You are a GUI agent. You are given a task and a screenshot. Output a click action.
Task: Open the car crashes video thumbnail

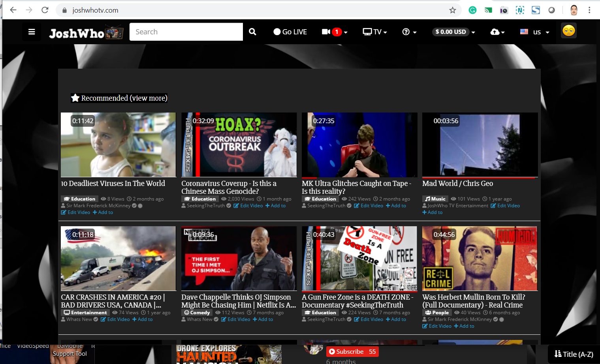[x=118, y=259]
